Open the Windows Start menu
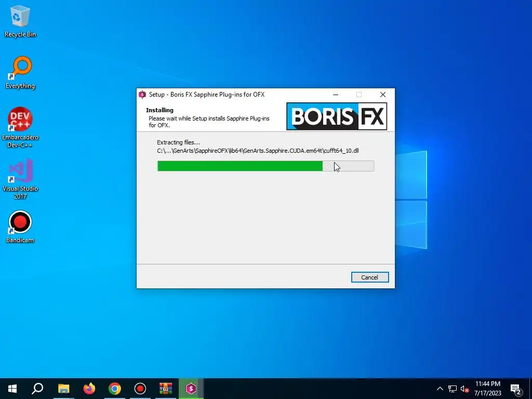532x399 pixels. coord(12,389)
